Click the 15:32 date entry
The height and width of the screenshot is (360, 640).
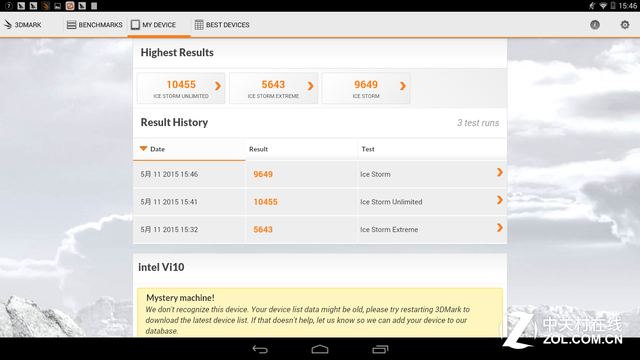(x=169, y=230)
